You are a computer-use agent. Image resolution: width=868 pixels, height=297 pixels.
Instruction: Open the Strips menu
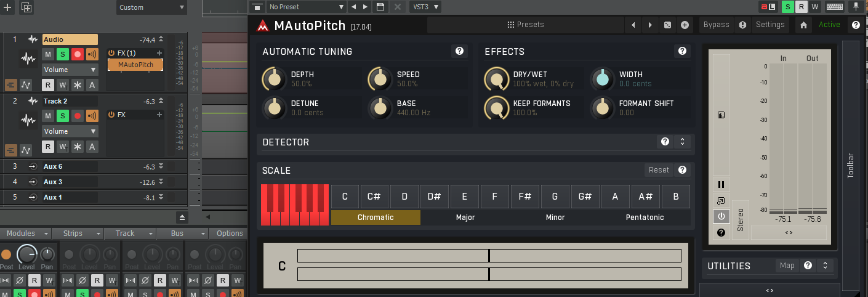pyautogui.click(x=78, y=234)
